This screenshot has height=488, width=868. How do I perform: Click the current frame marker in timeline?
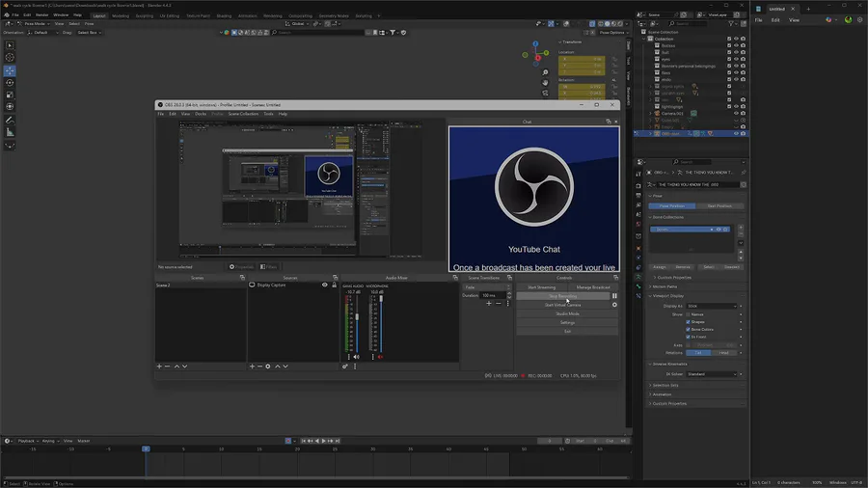147,448
